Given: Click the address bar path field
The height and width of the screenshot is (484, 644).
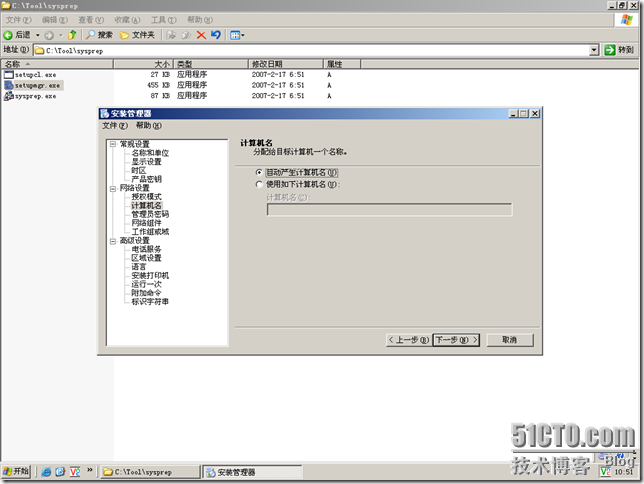Looking at the screenshot, I should pyautogui.click(x=311, y=51).
